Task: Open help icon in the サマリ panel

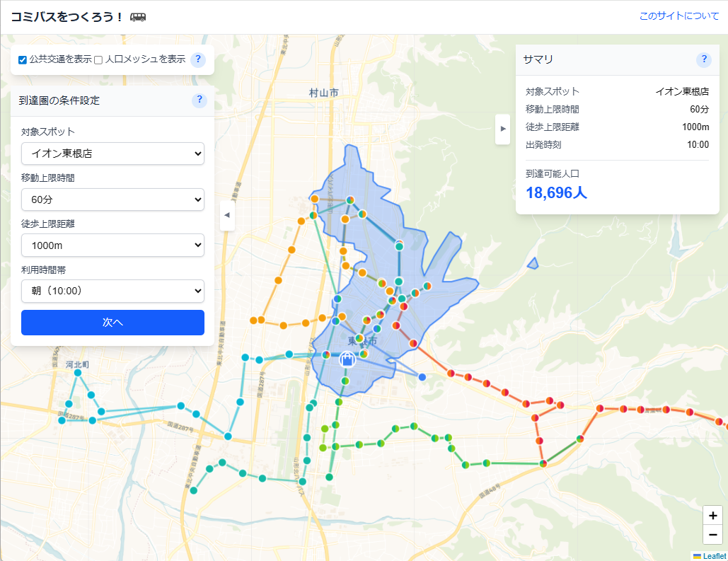Action: (x=703, y=59)
